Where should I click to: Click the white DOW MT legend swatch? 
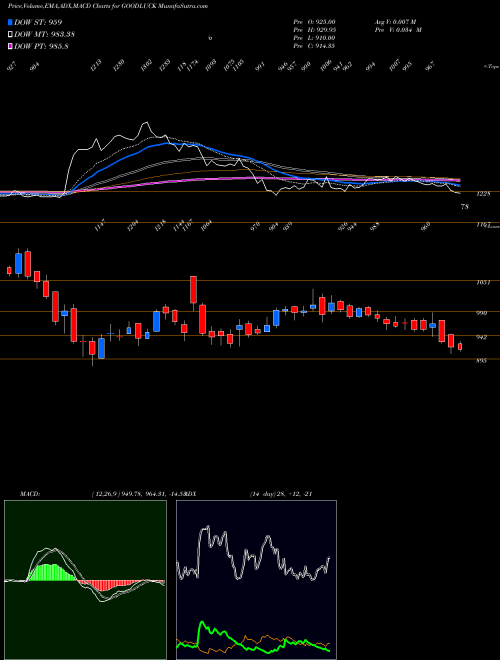pos(10,34)
